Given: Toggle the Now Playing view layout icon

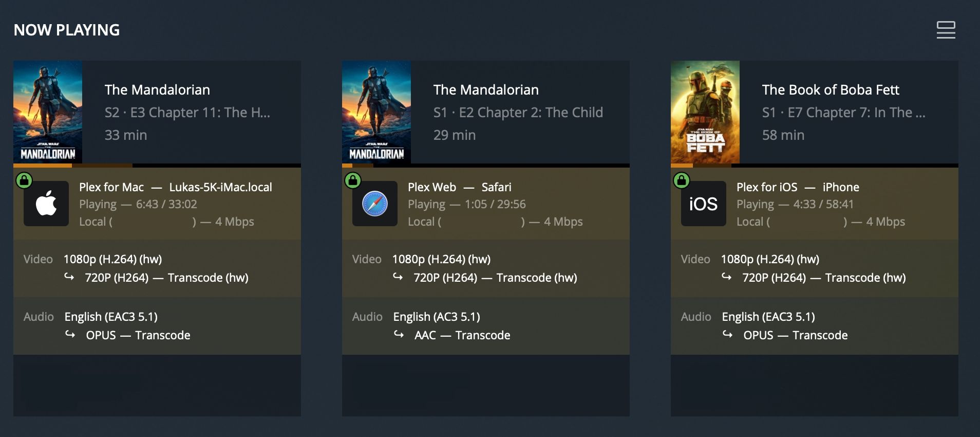Looking at the screenshot, I should pos(946,30).
